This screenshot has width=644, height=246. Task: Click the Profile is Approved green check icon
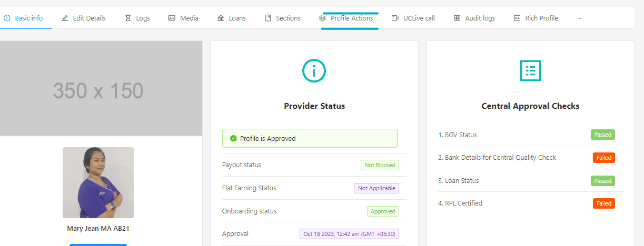(x=233, y=138)
